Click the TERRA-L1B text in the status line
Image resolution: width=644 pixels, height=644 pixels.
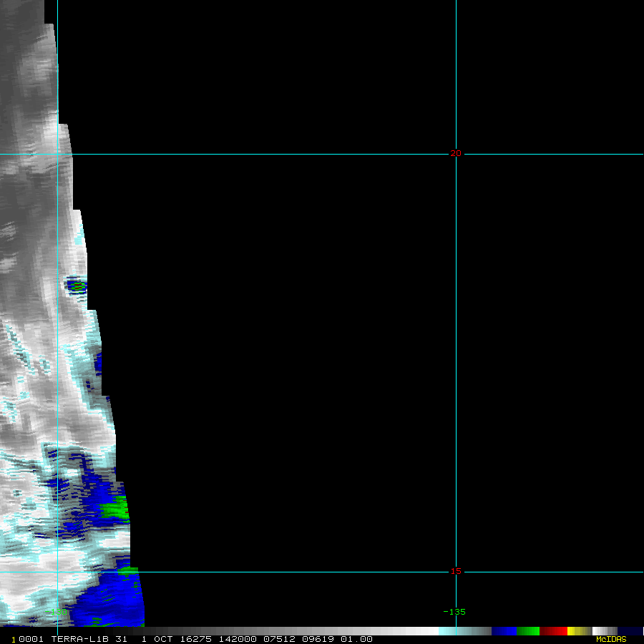click(79, 639)
